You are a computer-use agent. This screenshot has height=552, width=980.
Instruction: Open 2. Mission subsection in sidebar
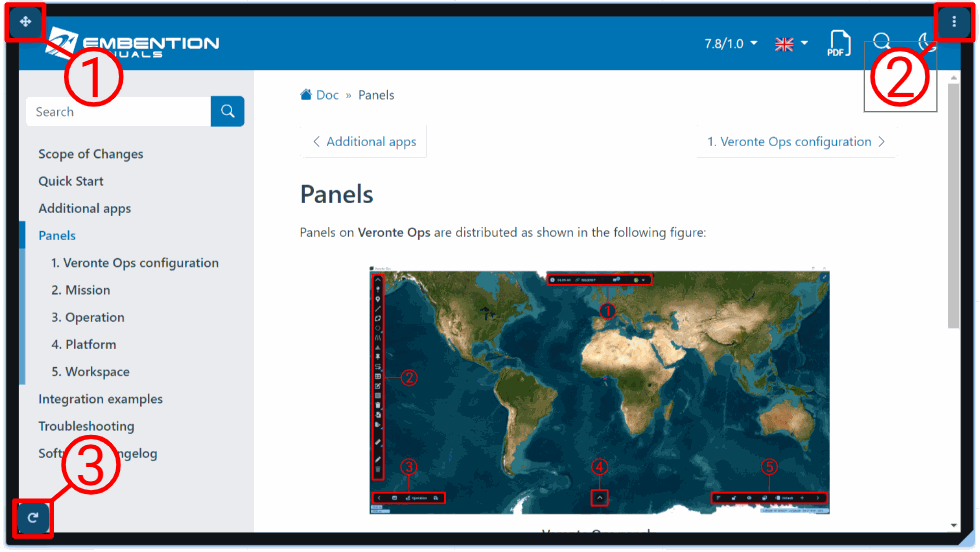81,290
